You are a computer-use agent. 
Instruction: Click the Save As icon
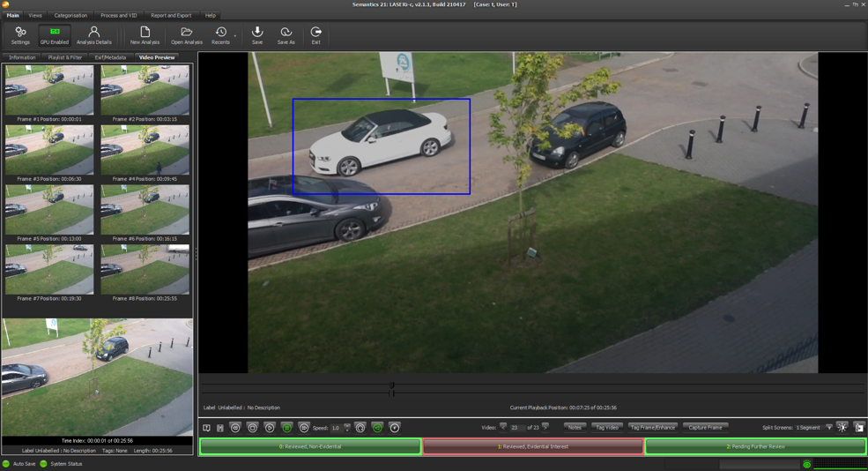coord(286,35)
